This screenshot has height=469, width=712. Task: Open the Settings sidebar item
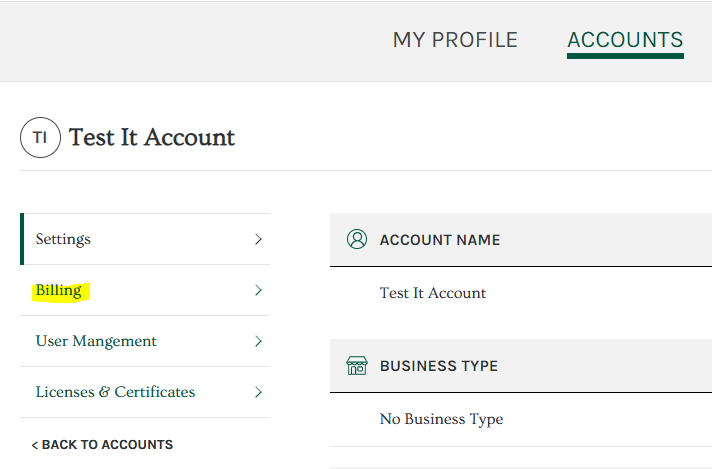click(145, 239)
